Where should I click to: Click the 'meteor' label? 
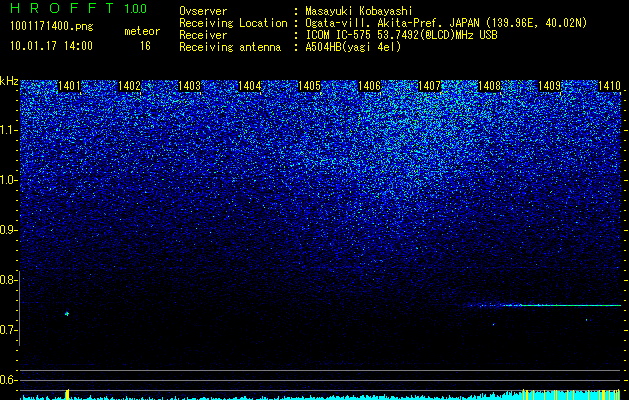click(142, 31)
